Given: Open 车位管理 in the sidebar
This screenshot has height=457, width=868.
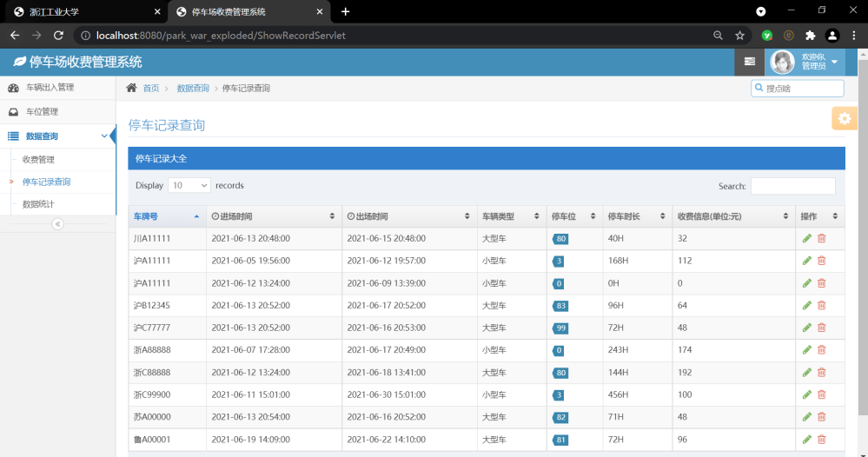Looking at the screenshot, I should point(57,112).
